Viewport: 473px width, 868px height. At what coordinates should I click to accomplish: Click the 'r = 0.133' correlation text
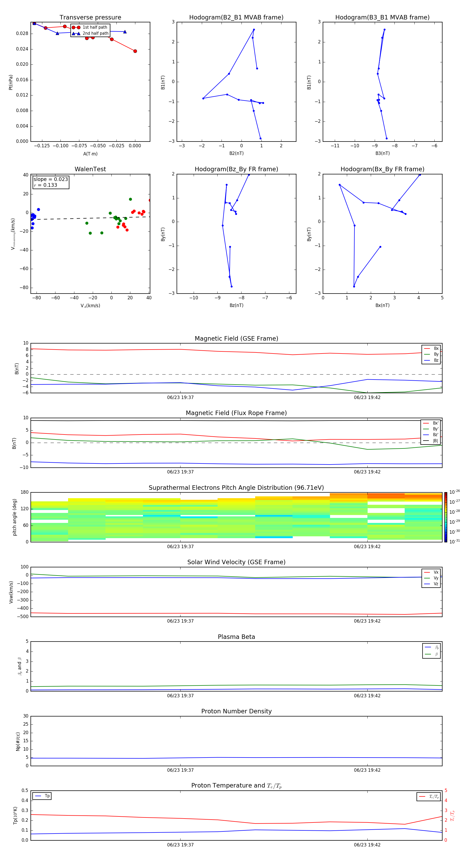pyautogui.click(x=45, y=185)
